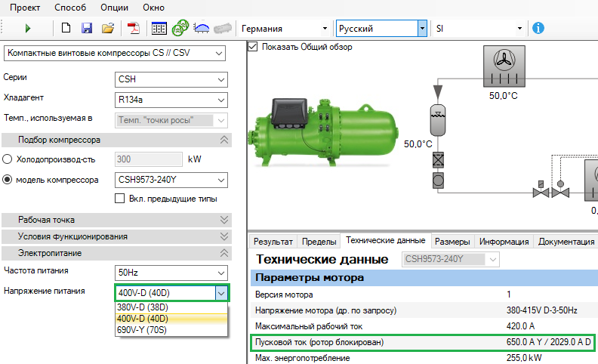This screenshot has height=364, width=598.
Task: Create a new project with blank page icon
Action: tap(66, 29)
